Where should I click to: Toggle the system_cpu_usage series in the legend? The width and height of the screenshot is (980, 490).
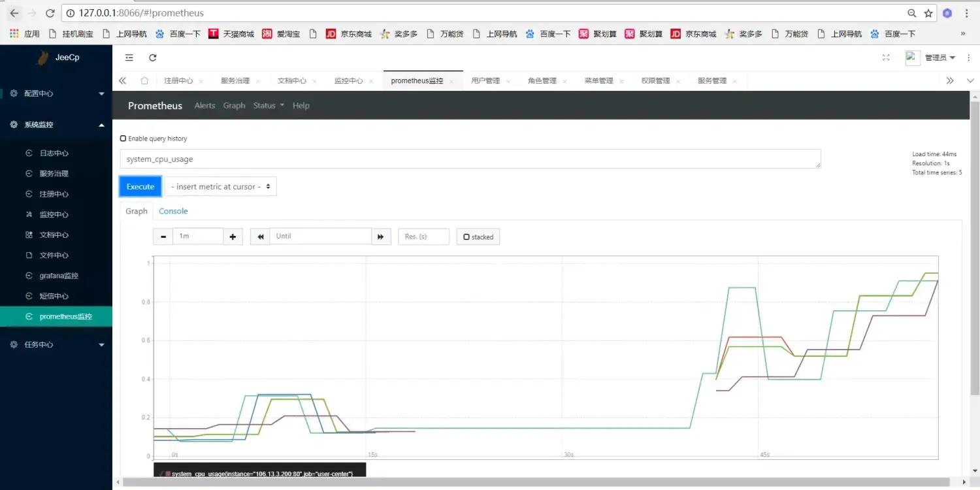pyautogui.click(x=260, y=474)
